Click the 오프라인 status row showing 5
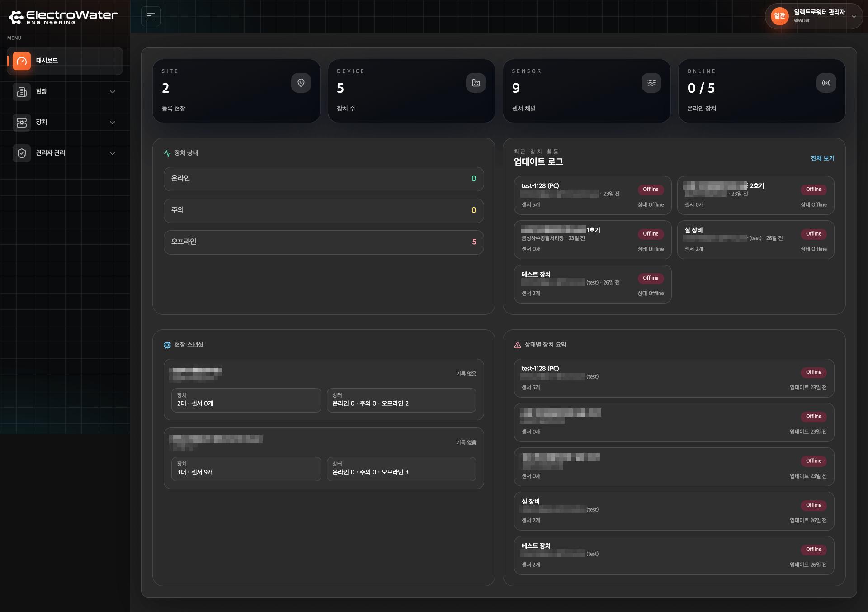This screenshot has width=868, height=612. pos(324,242)
